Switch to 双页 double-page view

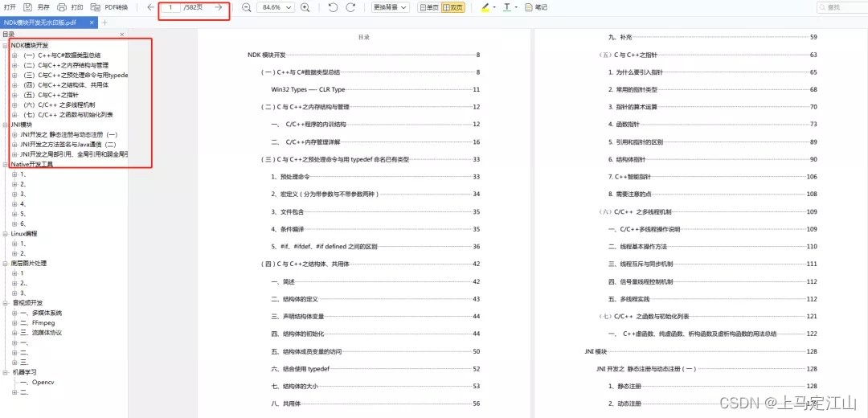[x=452, y=7]
